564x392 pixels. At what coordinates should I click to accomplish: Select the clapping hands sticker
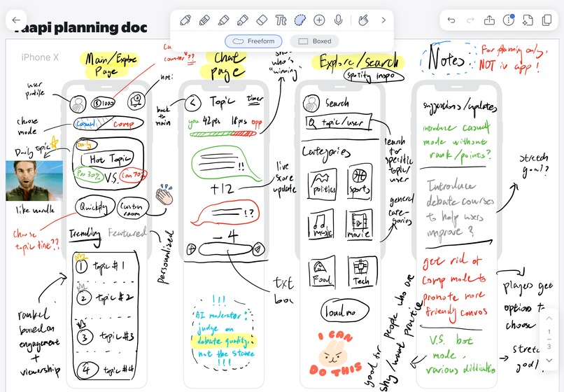click(164, 195)
